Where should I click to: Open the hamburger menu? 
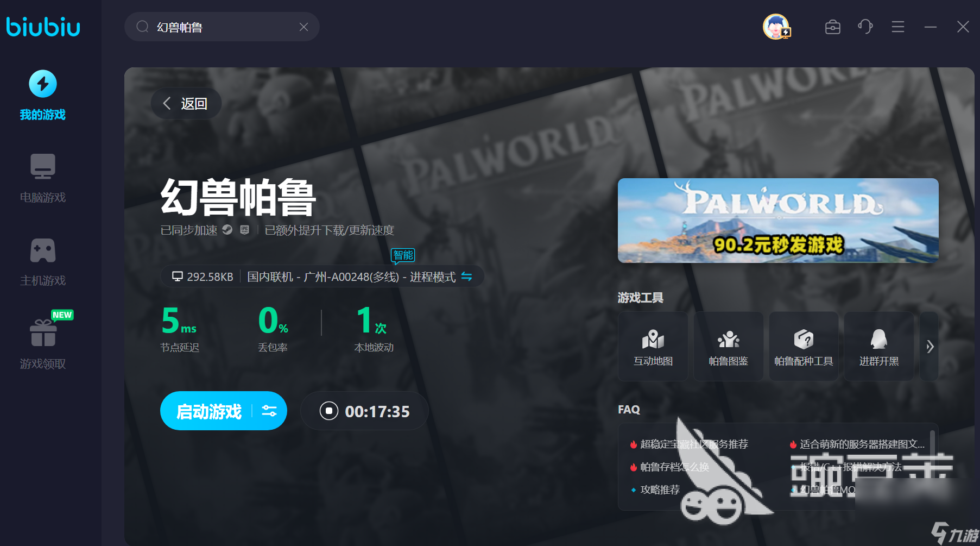(x=897, y=27)
